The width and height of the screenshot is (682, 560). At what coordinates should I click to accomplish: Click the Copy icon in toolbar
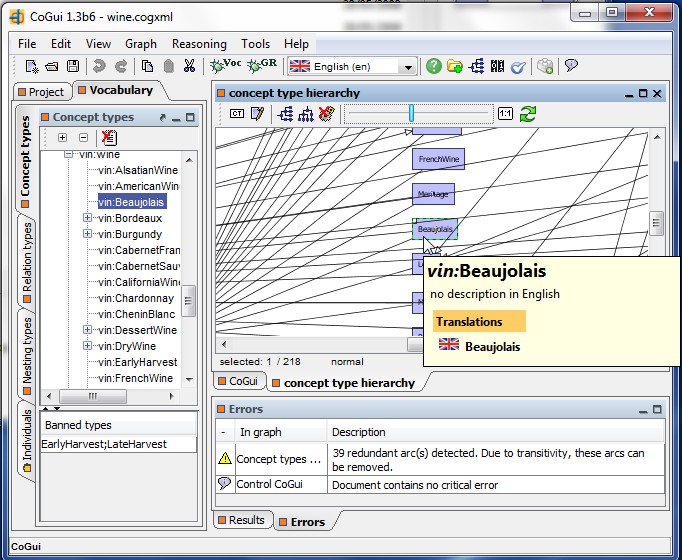coord(147,66)
